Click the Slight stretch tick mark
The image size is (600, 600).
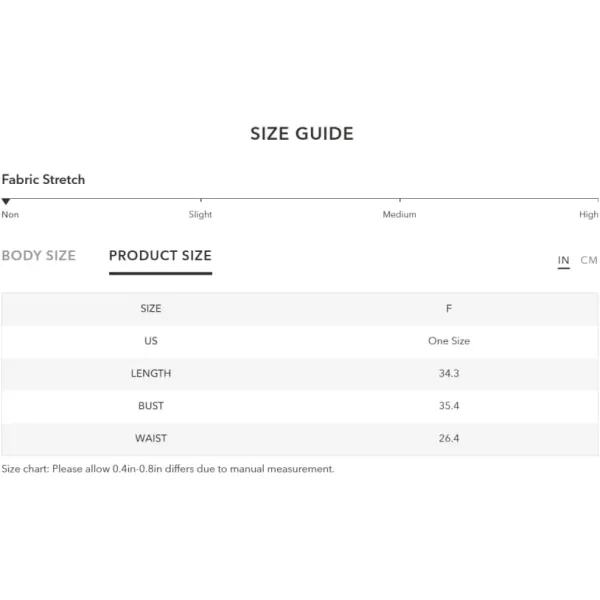(201, 200)
